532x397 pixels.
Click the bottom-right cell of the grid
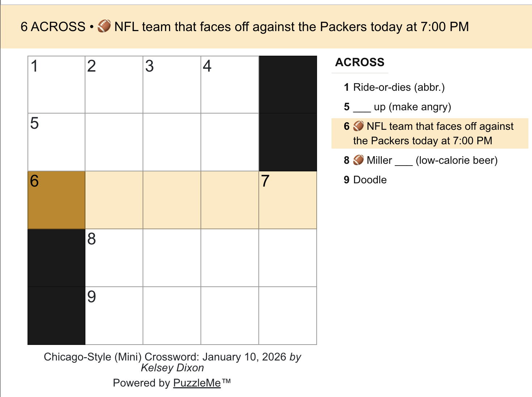tap(288, 316)
